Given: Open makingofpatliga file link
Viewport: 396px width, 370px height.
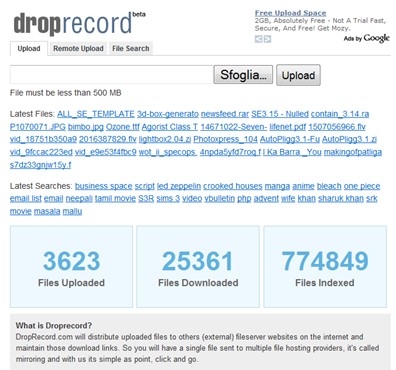Looking at the screenshot, I should (353, 152).
